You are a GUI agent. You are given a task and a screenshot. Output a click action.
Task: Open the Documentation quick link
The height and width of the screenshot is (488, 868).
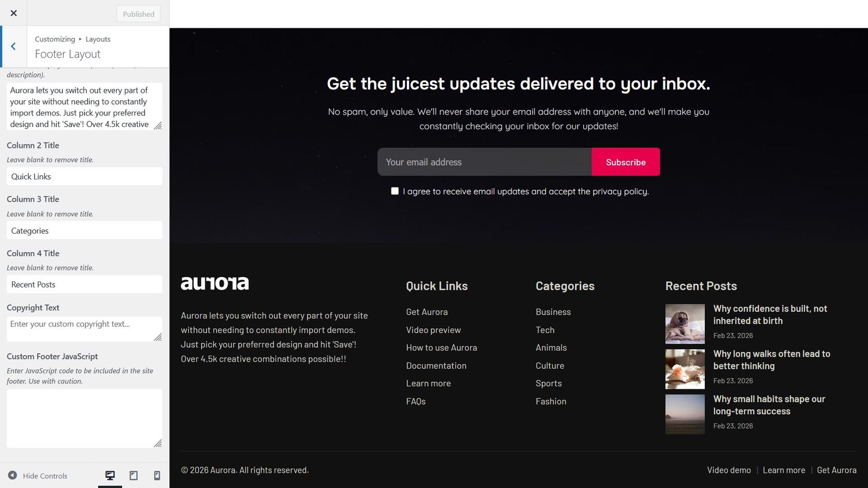(x=436, y=365)
